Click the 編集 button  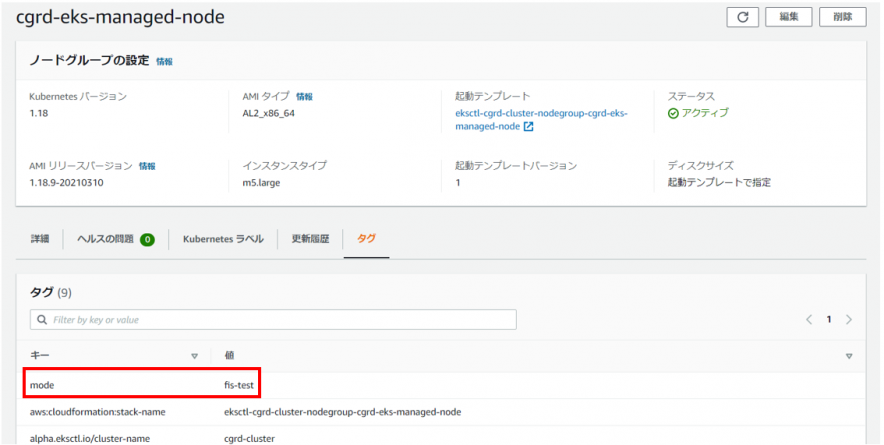[x=788, y=17]
